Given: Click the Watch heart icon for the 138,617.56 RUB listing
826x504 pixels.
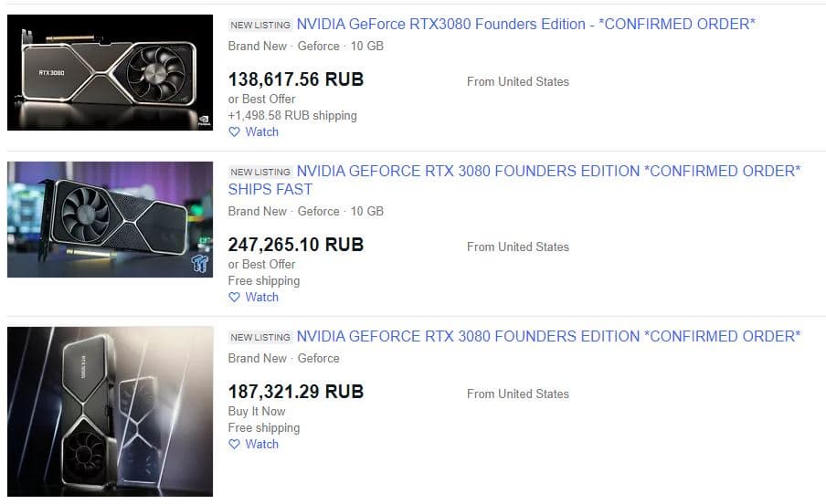Looking at the screenshot, I should [234, 132].
